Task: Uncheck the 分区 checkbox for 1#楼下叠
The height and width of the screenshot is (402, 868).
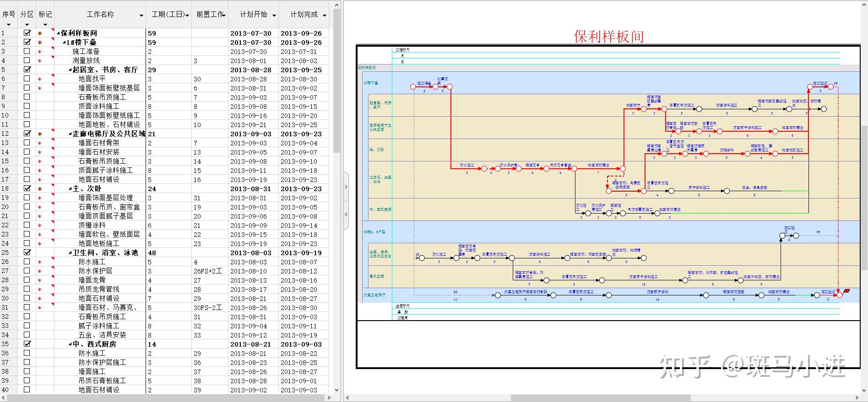Action: point(27,42)
